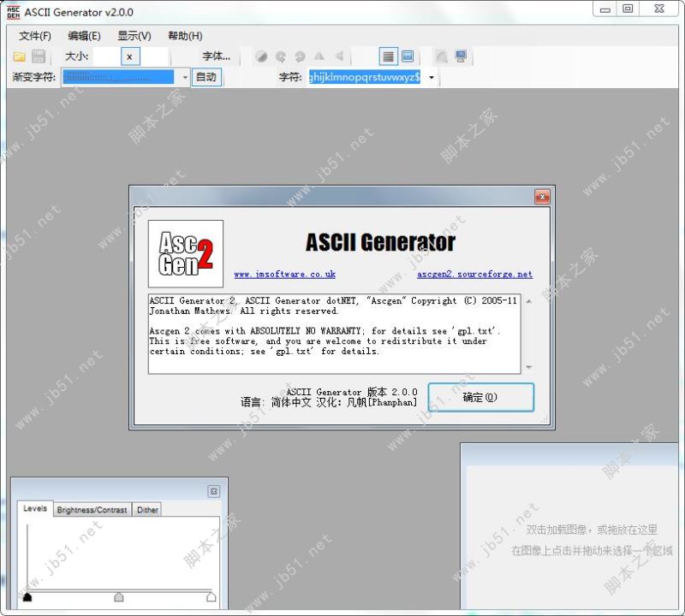Click the grey median level slider handle

point(119,597)
